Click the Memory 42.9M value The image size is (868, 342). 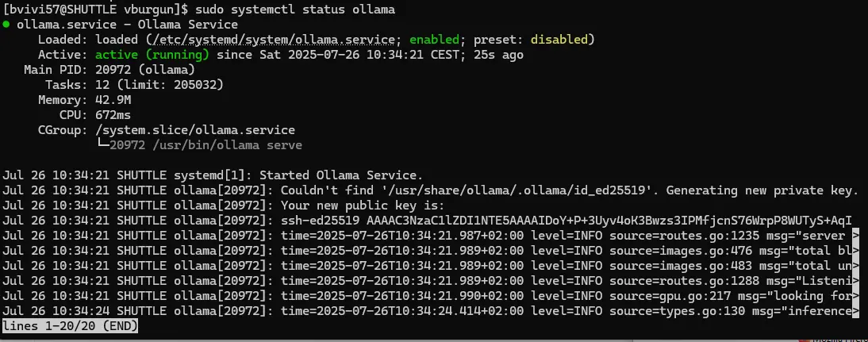point(113,100)
